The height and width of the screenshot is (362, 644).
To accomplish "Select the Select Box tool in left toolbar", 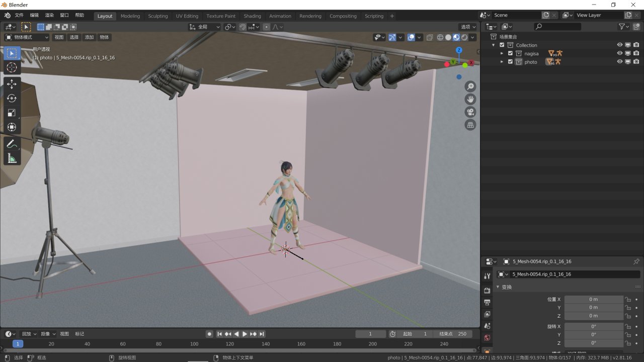I will tap(12, 53).
